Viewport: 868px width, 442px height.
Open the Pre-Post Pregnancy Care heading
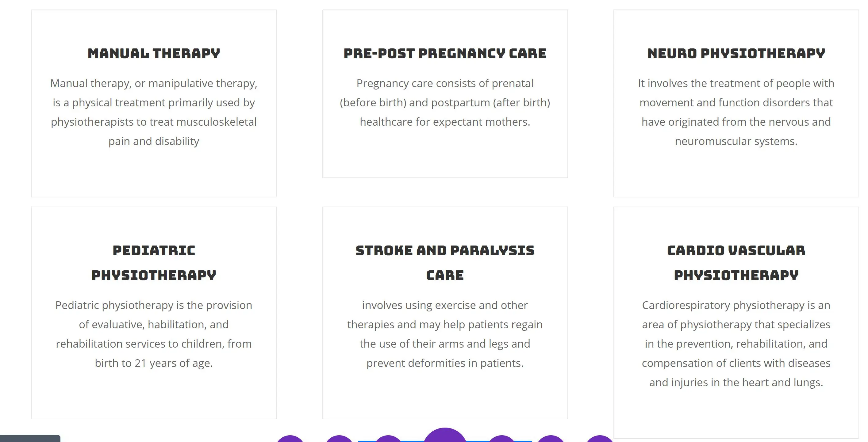445,54
